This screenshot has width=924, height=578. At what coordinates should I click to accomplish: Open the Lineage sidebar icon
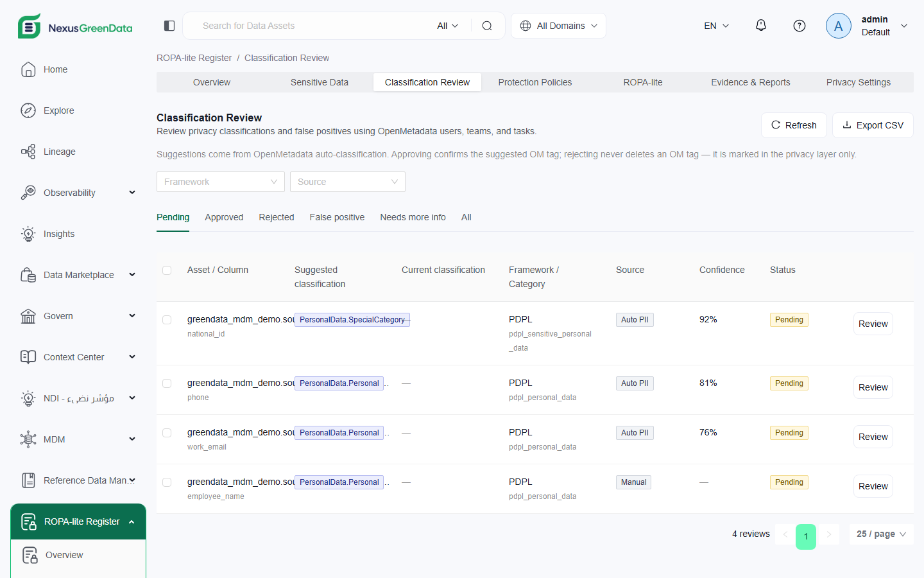[28, 152]
